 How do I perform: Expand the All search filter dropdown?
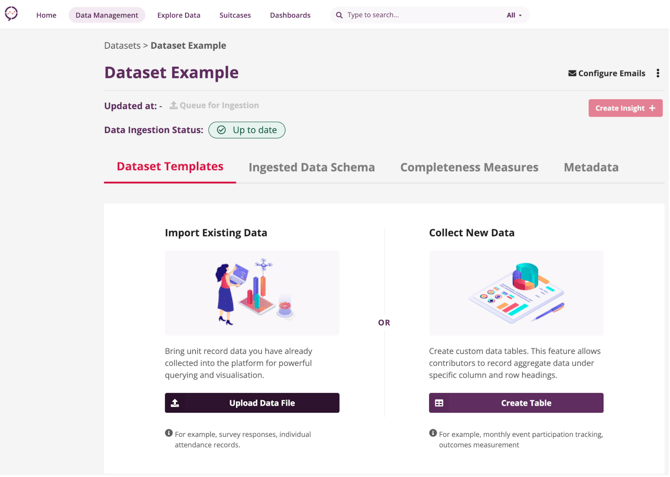514,15
